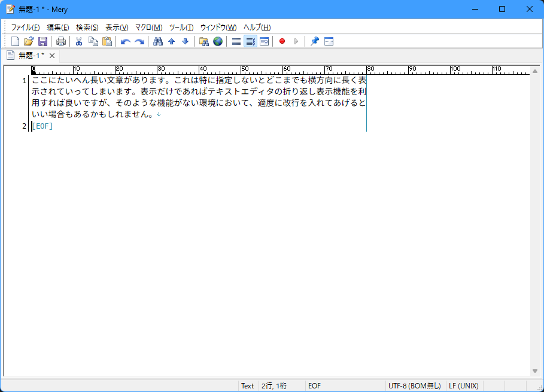Viewport: 544px width, 392px height.
Task: Open the Find dialog via the binoculars icon
Action: [157, 41]
